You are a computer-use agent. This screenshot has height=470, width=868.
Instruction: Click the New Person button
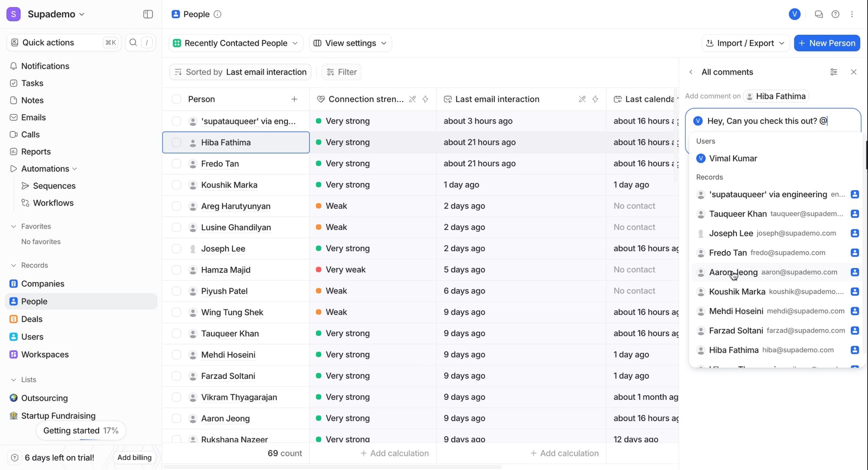point(826,43)
